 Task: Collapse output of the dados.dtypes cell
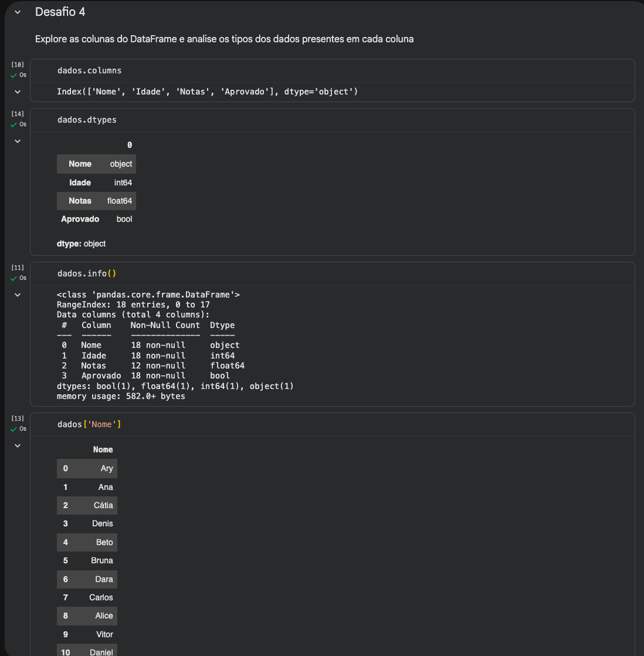tap(18, 141)
